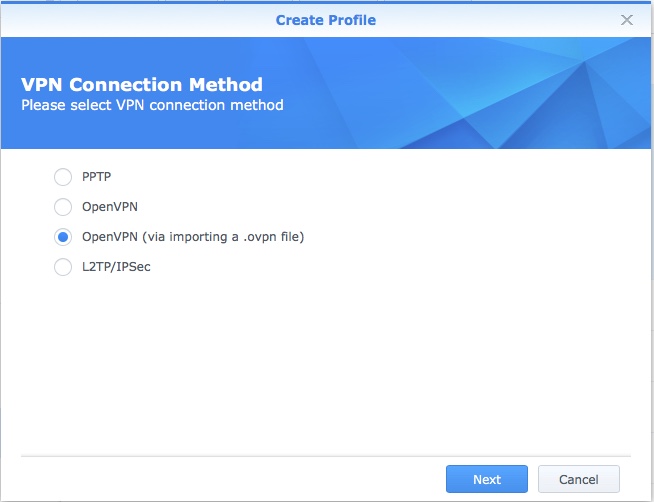Click "OpenVPN (via importing a .ovpn file)" text
The height and width of the screenshot is (502, 654).
pyautogui.click(x=192, y=237)
